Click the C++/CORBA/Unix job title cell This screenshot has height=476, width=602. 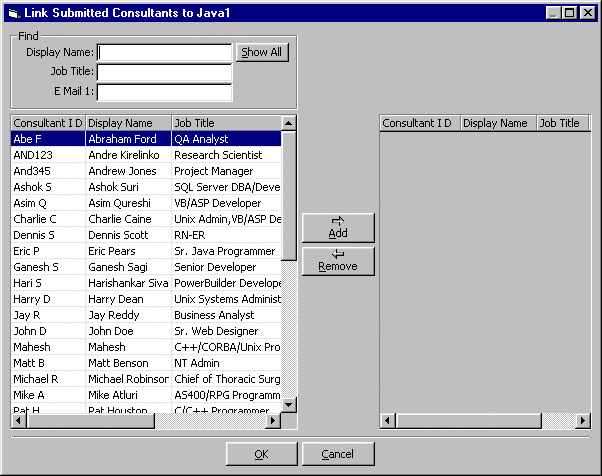[226, 347]
